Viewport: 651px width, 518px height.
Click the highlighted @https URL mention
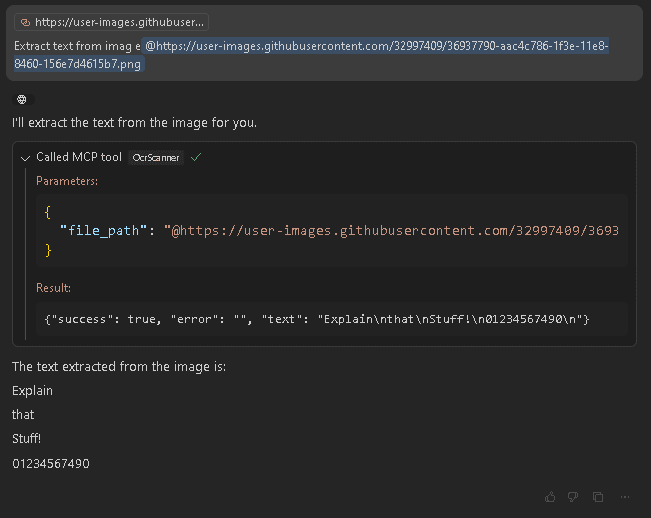[x=311, y=55]
